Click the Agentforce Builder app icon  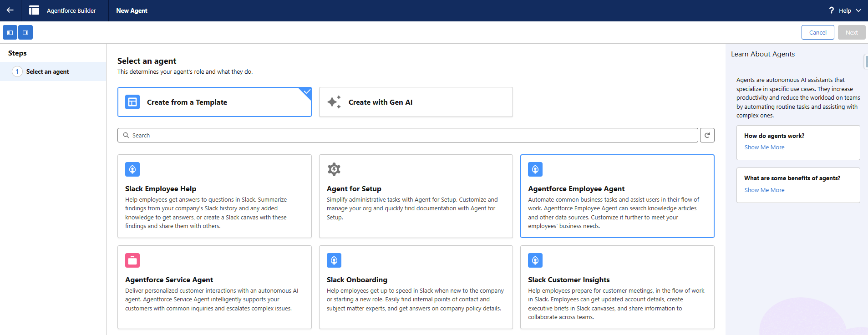pyautogui.click(x=34, y=10)
